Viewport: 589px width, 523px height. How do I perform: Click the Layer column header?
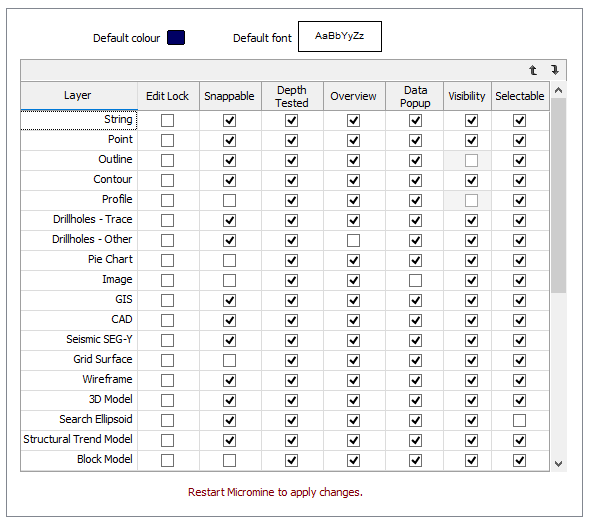point(79,96)
